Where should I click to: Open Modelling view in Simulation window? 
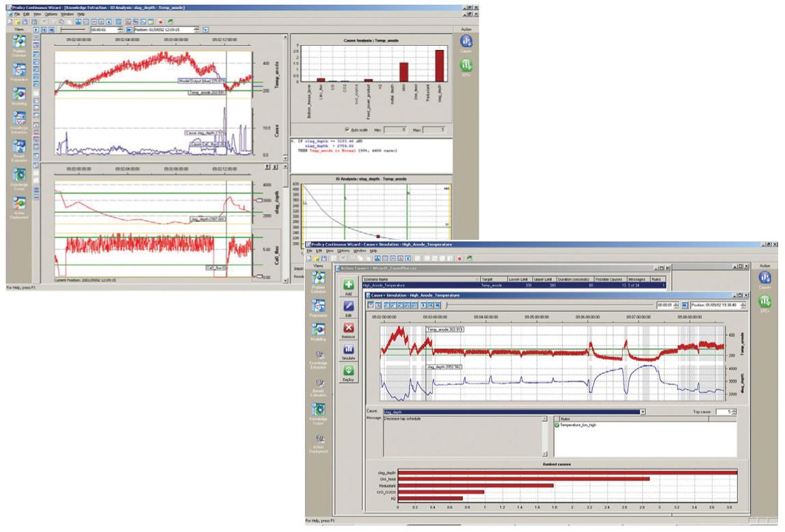pos(319,332)
